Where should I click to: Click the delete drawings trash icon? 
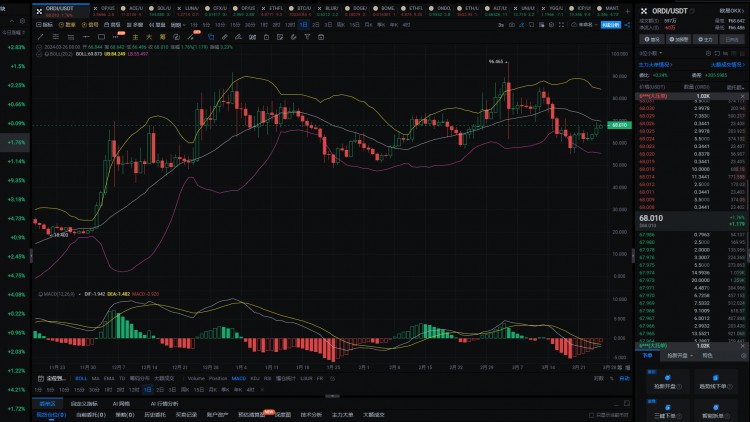tap(321, 37)
